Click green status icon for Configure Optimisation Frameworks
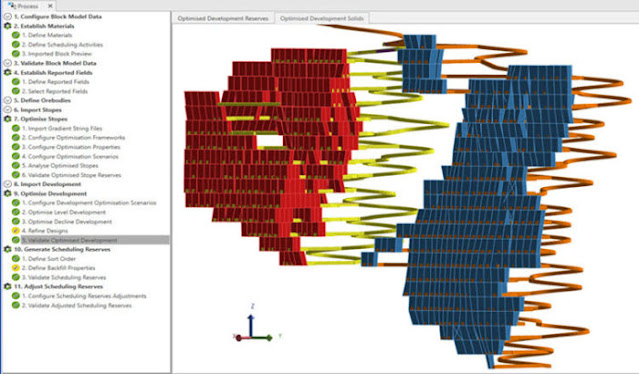 coord(16,138)
